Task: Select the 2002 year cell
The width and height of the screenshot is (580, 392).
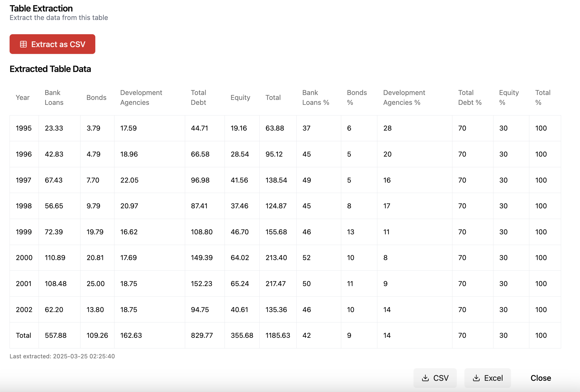Action: tap(24, 310)
